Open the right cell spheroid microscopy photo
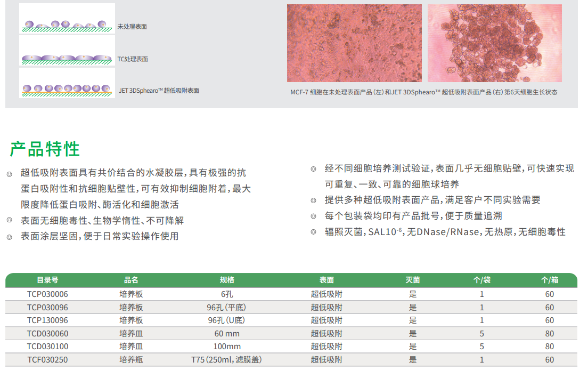The width and height of the screenshot is (588, 370). click(x=494, y=43)
